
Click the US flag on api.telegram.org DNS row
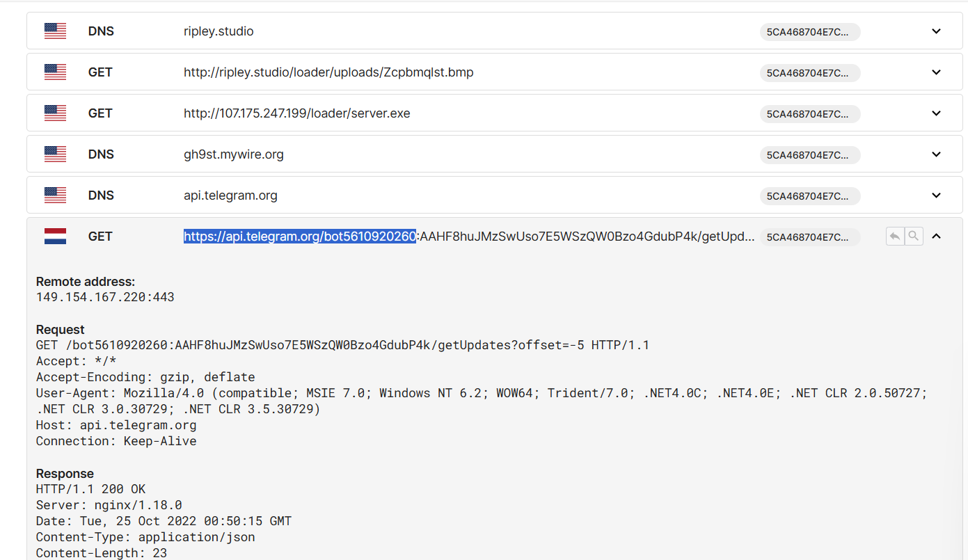[x=55, y=195]
